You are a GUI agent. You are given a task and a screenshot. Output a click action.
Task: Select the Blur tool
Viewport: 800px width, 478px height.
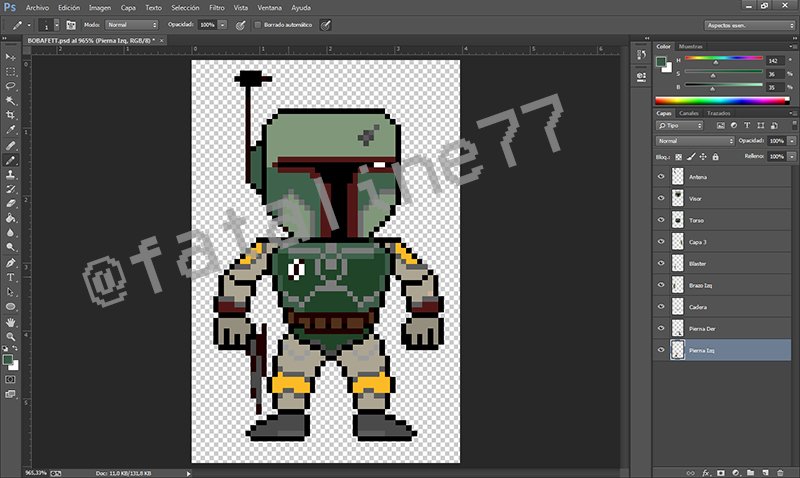pos(10,233)
